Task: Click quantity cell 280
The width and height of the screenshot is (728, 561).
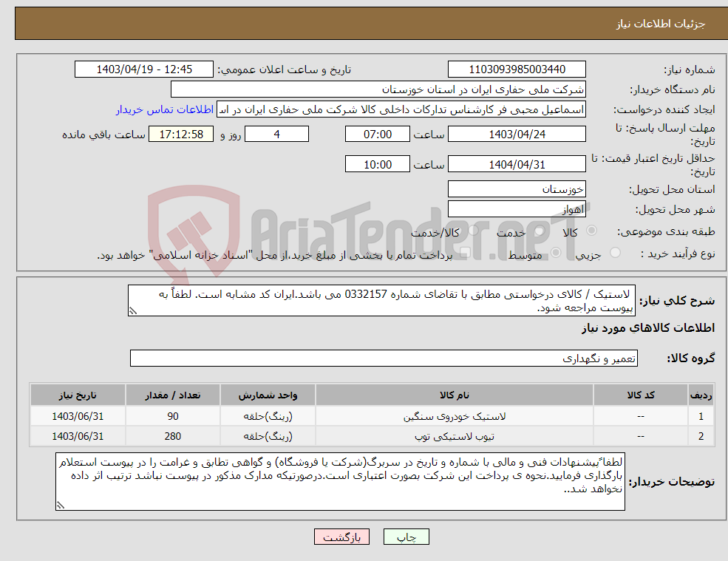Action: coord(173,436)
